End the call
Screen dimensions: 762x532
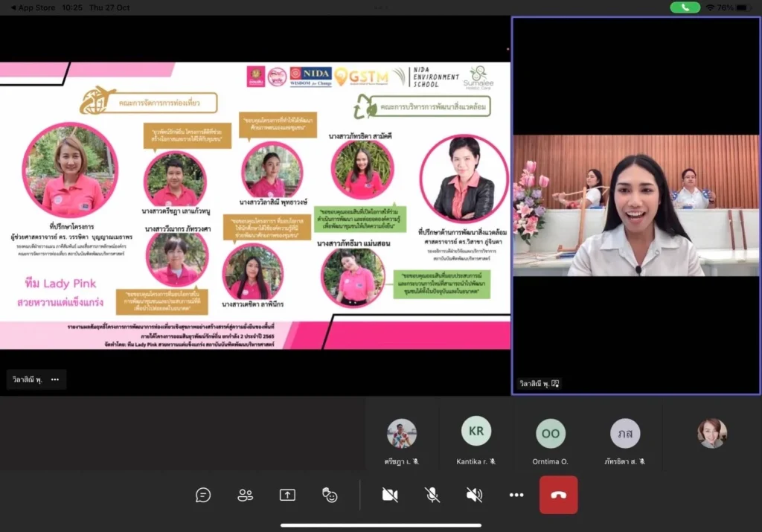(559, 495)
